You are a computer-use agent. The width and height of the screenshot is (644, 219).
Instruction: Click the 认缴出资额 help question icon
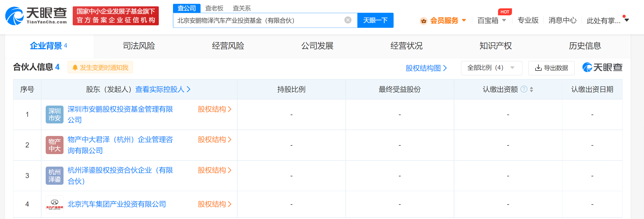click(x=524, y=89)
